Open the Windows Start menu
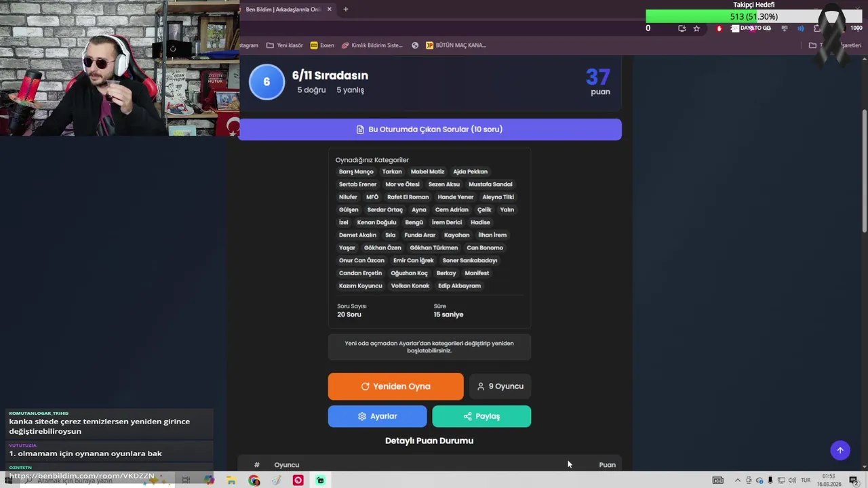The height and width of the screenshot is (488, 868). pos(9,481)
